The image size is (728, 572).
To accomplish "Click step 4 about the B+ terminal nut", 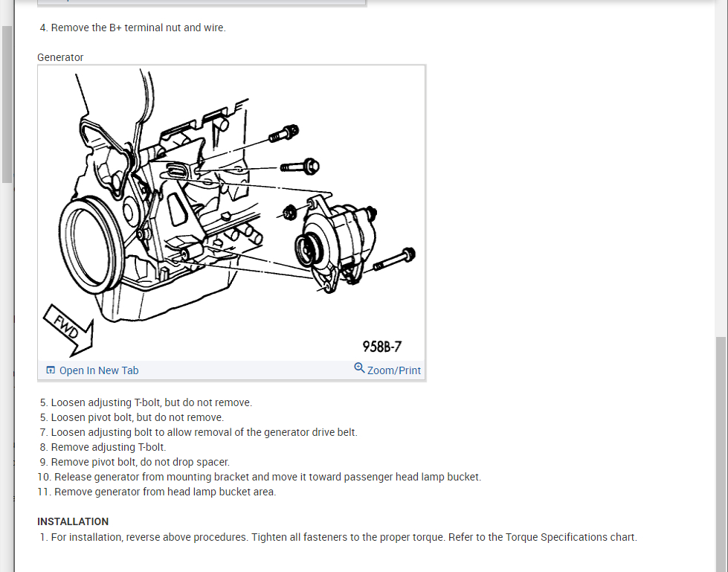I will tap(133, 28).
